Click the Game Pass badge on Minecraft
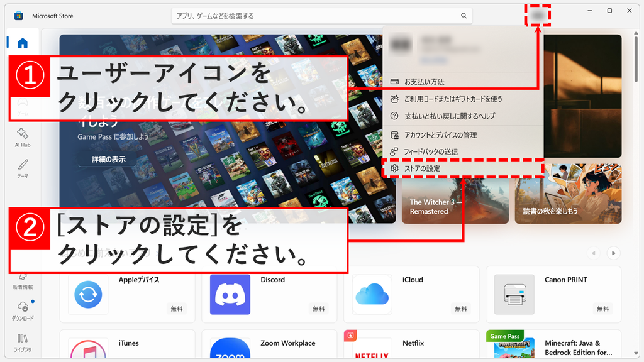This screenshot has width=644, height=362. (x=505, y=336)
